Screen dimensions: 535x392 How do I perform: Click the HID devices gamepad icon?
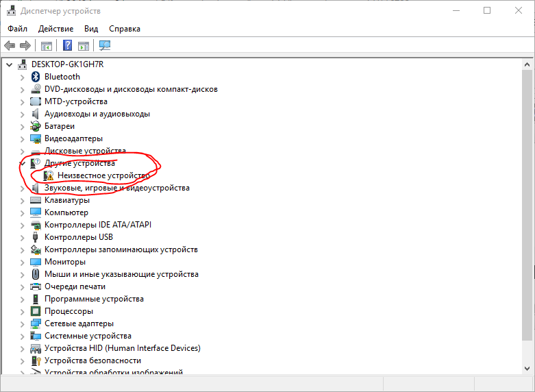click(x=36, y=348)
